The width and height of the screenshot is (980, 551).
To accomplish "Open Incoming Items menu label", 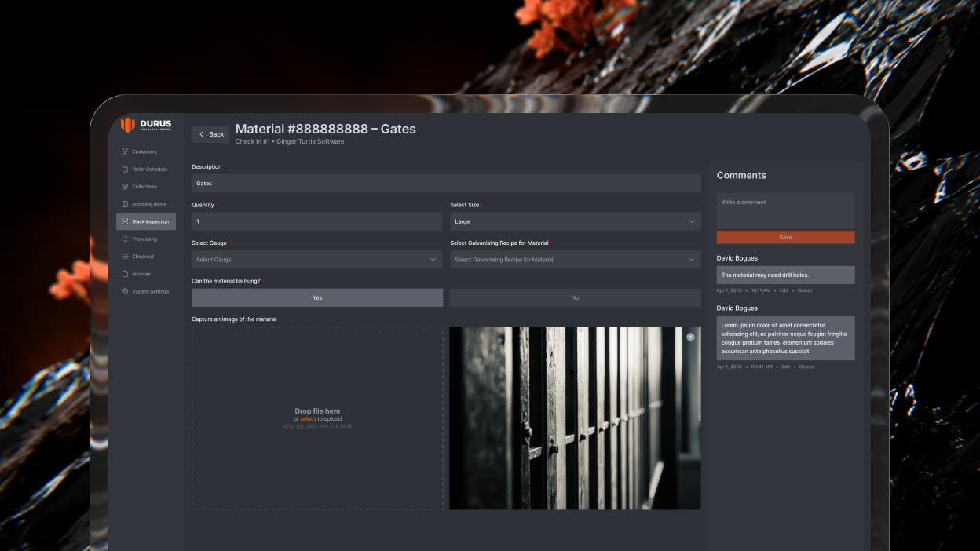I will 149,204.
